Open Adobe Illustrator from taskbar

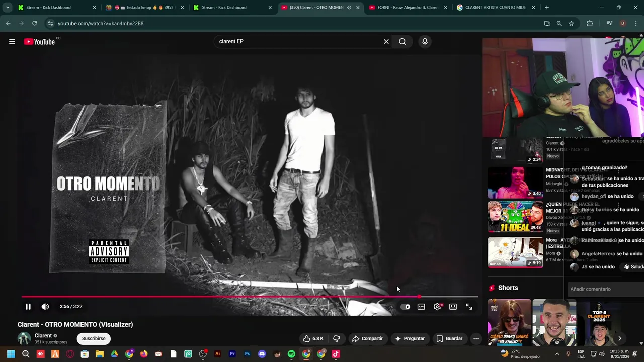tap(217, 354)
